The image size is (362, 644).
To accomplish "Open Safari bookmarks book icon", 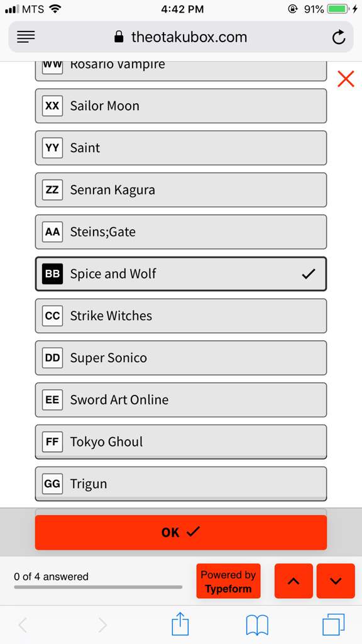I will pos(257,625).
